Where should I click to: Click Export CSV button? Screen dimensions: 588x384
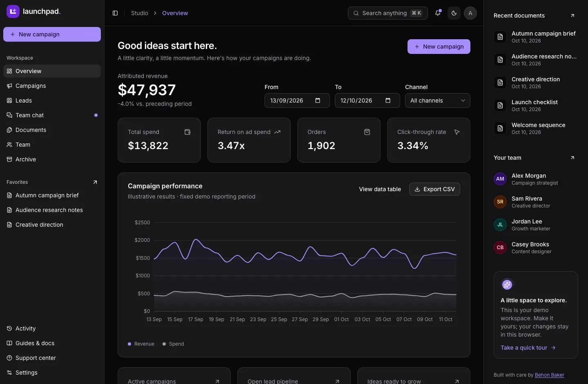[x=434, y=189]
